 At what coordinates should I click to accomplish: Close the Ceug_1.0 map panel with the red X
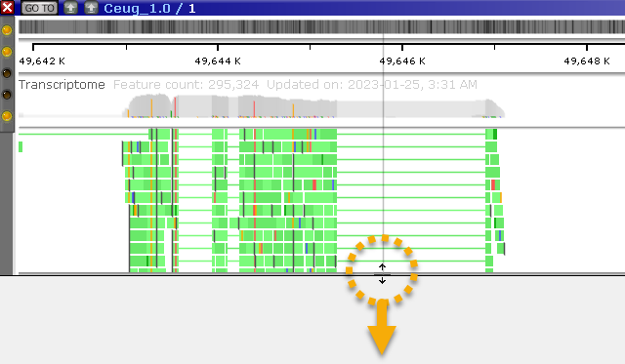(x=7, y=7)
